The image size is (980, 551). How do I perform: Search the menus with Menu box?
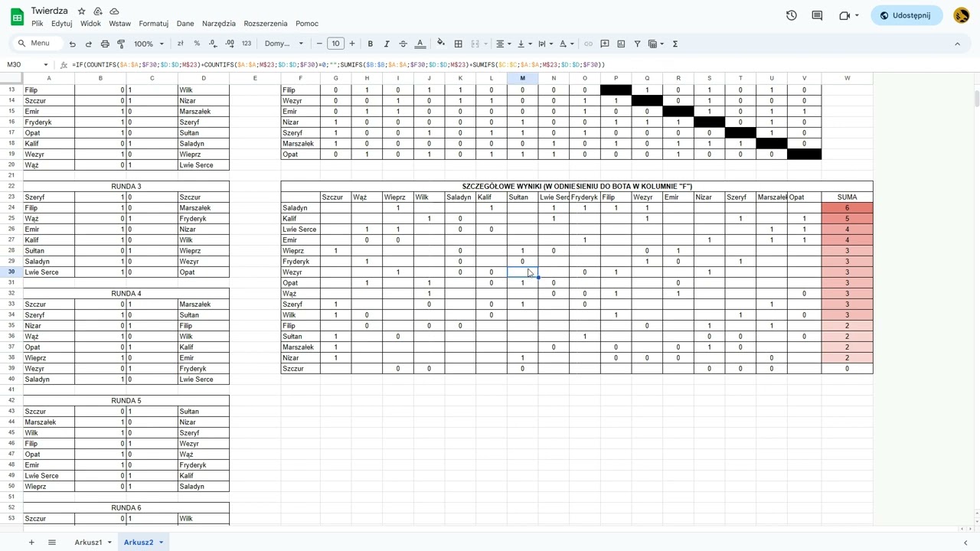pos(35,44)
